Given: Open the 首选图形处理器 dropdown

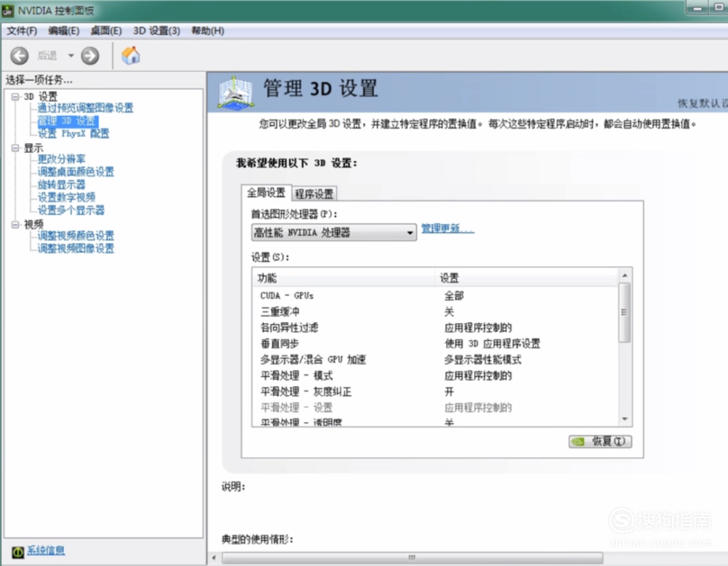Looking at the screenshot, I should (x=334, y=232).
